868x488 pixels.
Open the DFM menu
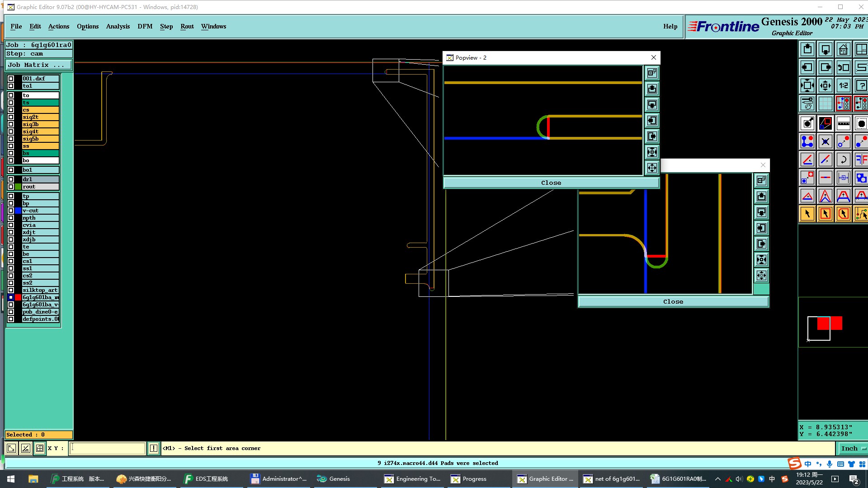145,26
